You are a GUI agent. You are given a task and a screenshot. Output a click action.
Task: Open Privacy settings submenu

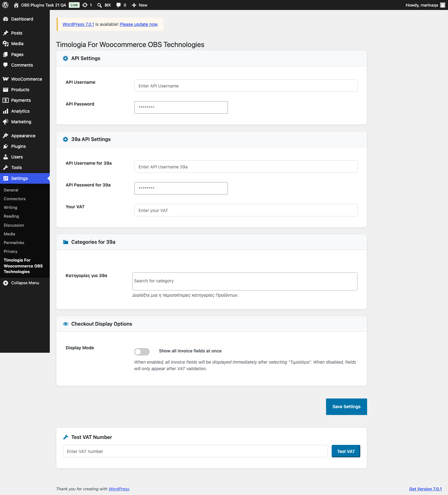(11, 251)
